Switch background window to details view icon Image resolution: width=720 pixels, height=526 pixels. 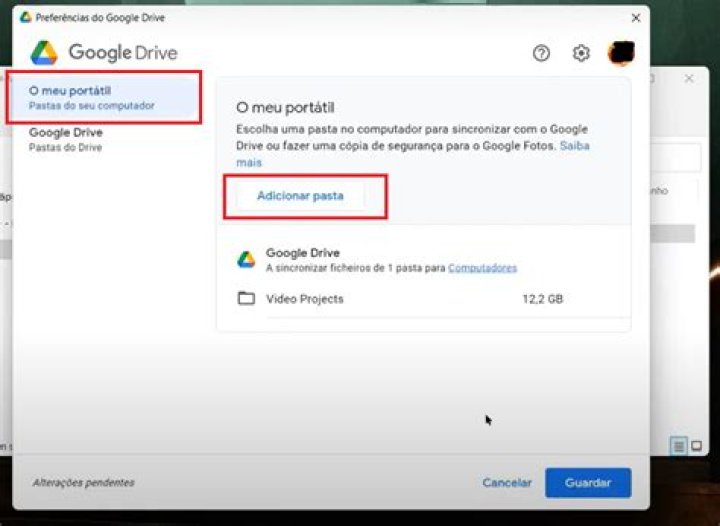click(x=679, y=446)
